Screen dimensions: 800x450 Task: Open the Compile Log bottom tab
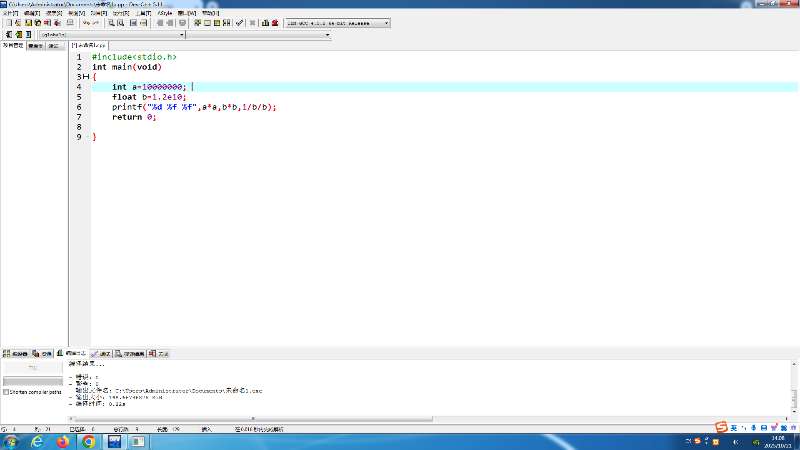pos(71,353)
